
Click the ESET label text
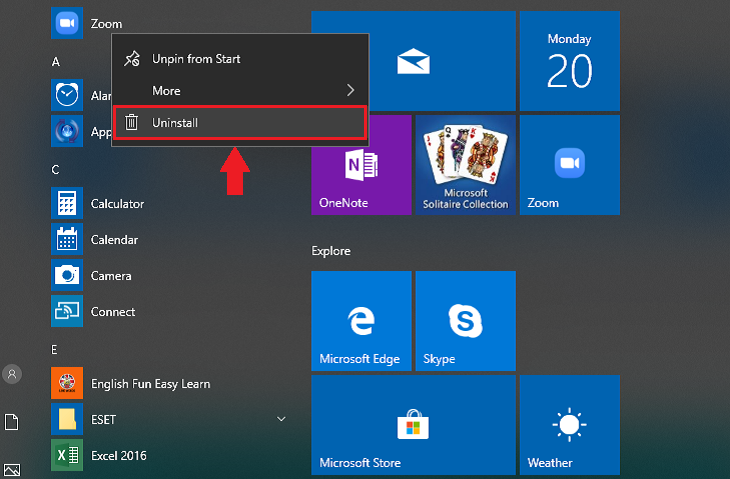tap(103, 419)
